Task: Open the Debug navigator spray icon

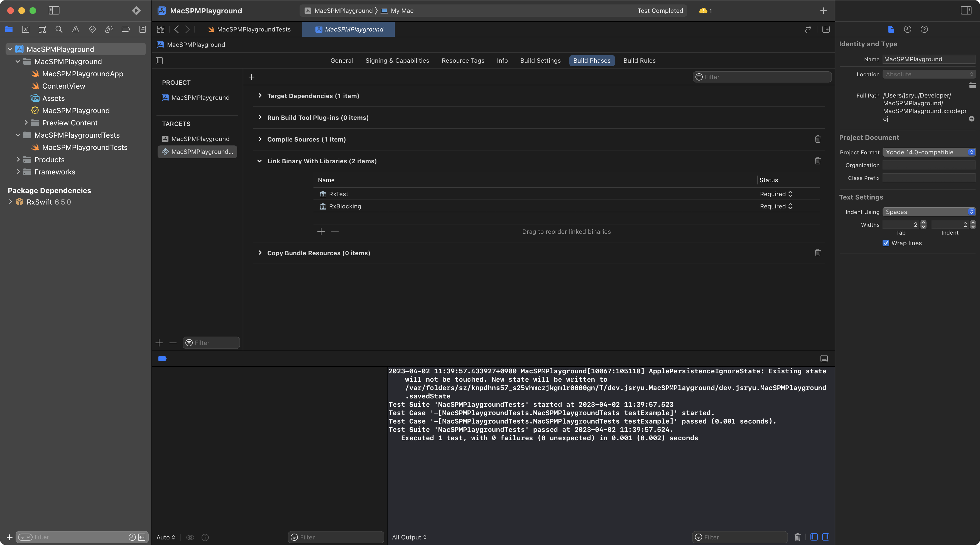Action: pos(109,29)
